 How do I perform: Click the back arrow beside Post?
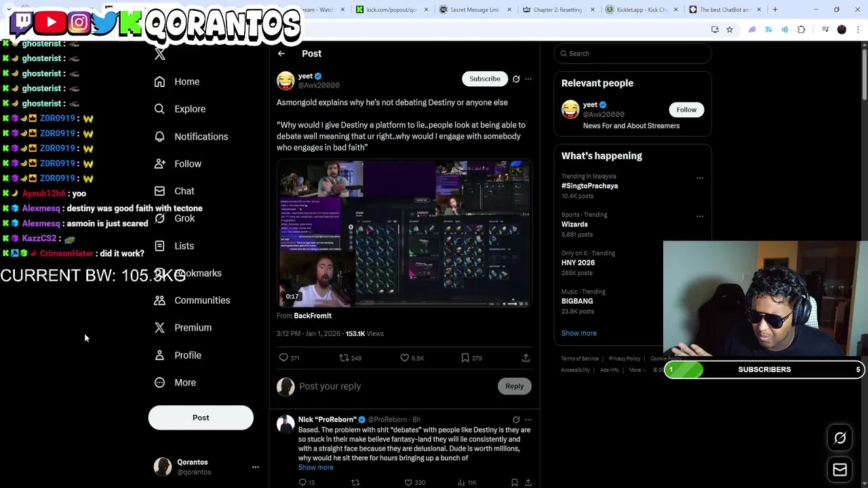tap(281, 54)
